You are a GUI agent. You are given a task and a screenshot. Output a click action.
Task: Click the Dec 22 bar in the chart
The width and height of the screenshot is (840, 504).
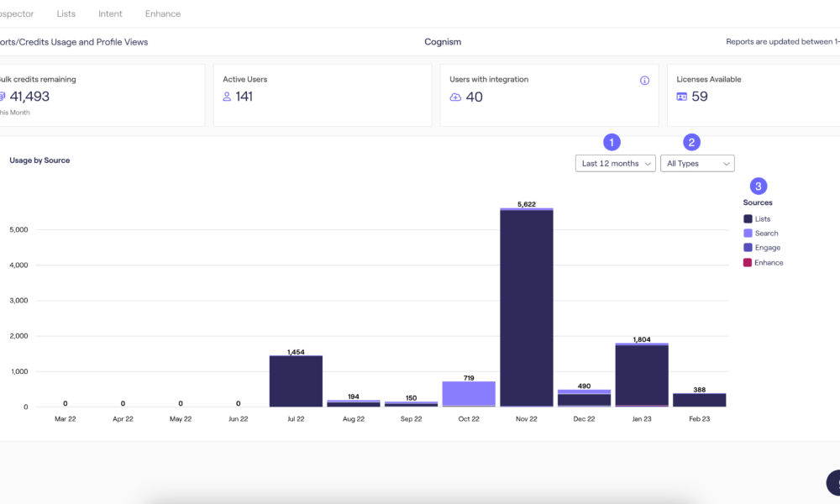point(584,398)
